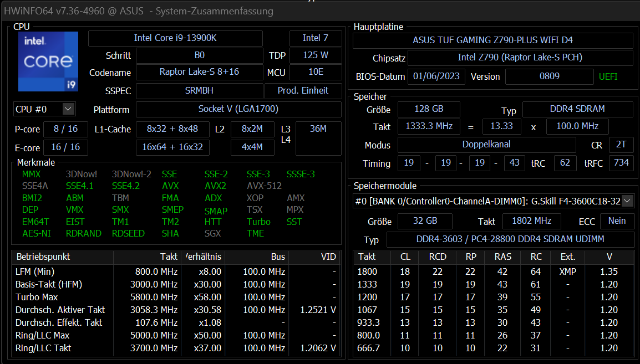Viewport: 640px width, 364px height.
Task: Click the 125 W TDP value
Action: (316, 55)
